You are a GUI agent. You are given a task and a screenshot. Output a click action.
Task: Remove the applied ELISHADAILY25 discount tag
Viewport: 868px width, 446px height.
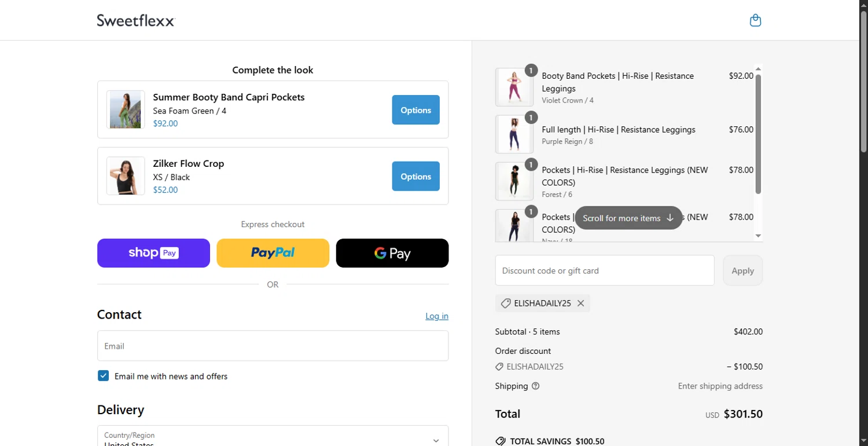(x=580, y=304)
